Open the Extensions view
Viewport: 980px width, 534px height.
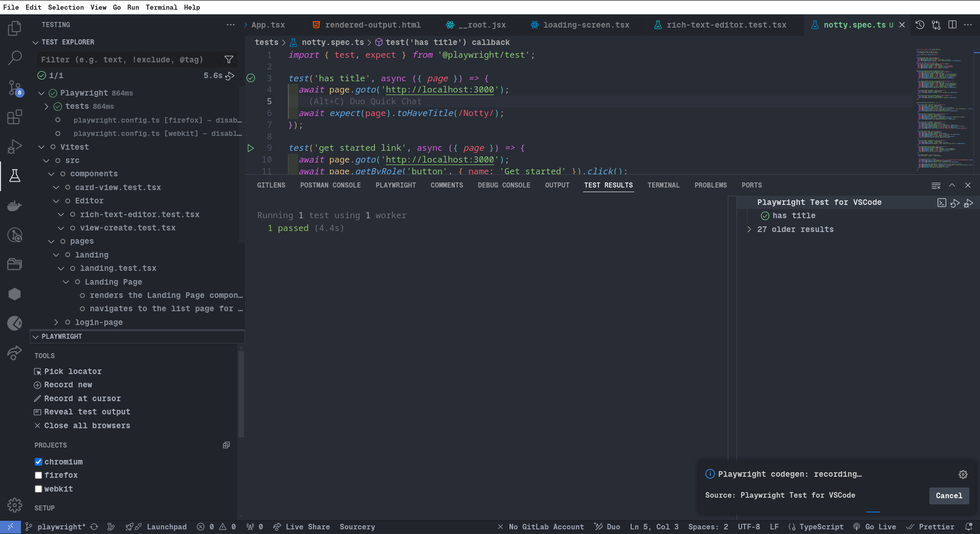click(15, 117)
